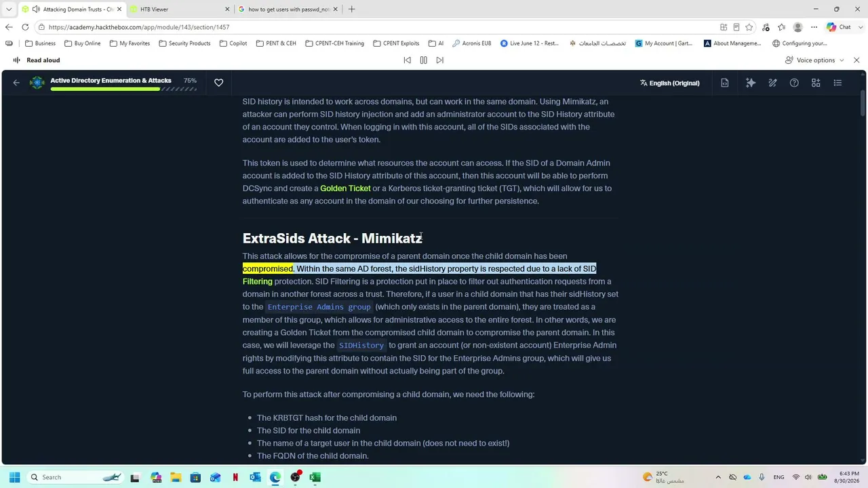Open Live June 12 bookmark
This screenshot has width=868, height=488.
[530, 43]
